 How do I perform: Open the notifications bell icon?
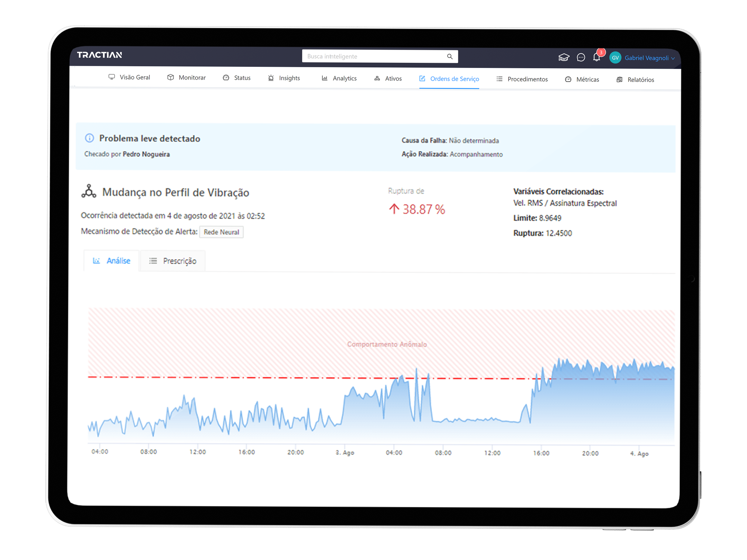596,57
